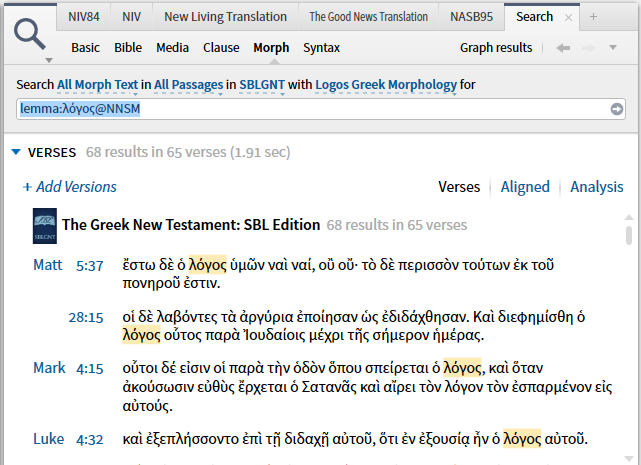Open search history dropdown arrow
641x465 pixels.
point(613,48)
